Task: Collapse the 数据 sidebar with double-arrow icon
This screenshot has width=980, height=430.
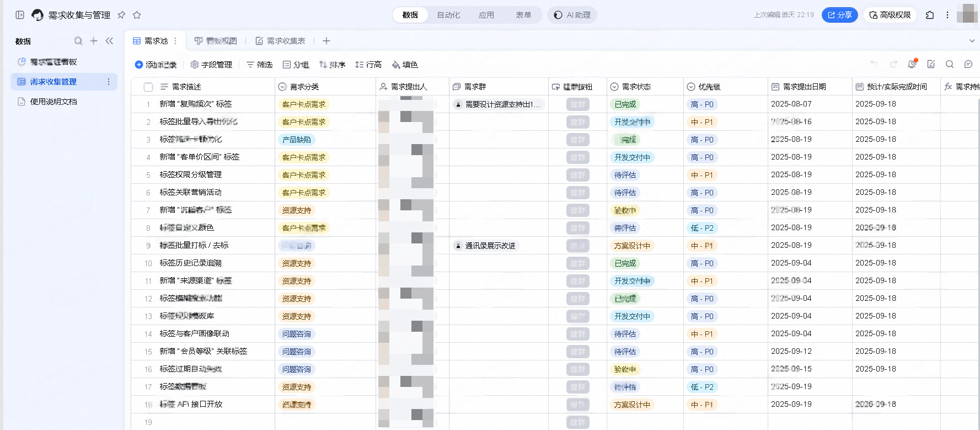Action: [x=109, y=41]
